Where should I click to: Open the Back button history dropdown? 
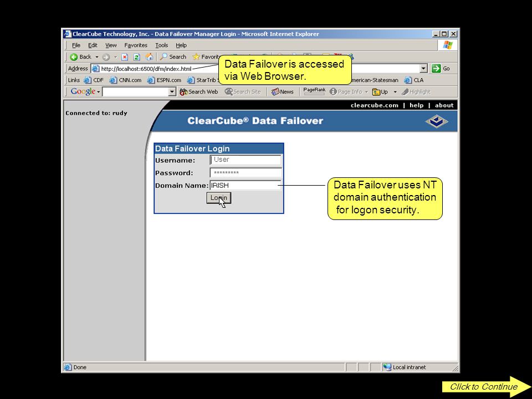click(96, 57)
